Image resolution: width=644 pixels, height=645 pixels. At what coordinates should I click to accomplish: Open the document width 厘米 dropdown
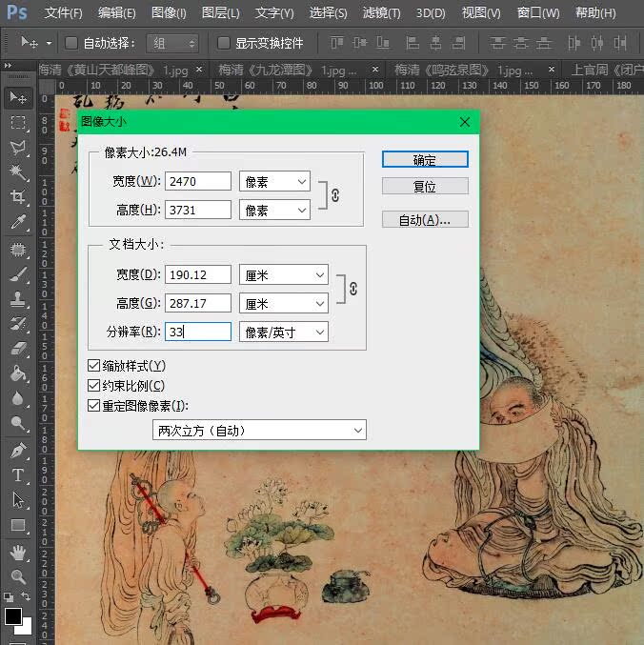(x=284, y=274)
